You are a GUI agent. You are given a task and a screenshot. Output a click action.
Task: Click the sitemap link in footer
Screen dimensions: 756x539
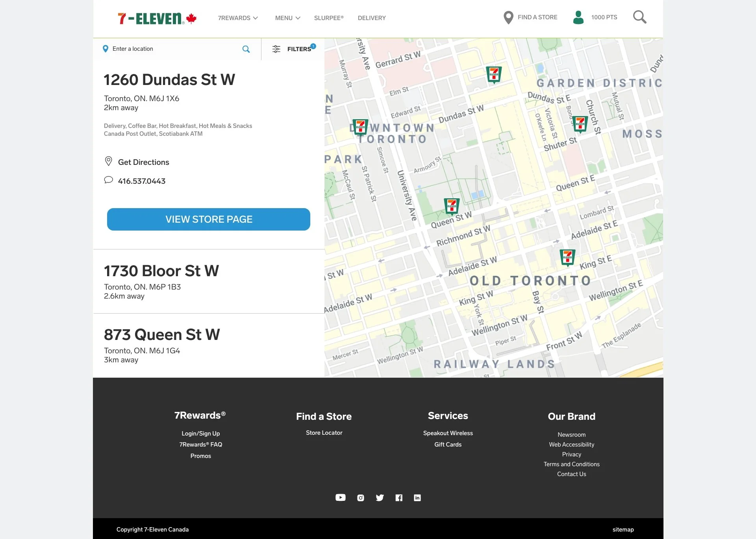tap(623, 530)
